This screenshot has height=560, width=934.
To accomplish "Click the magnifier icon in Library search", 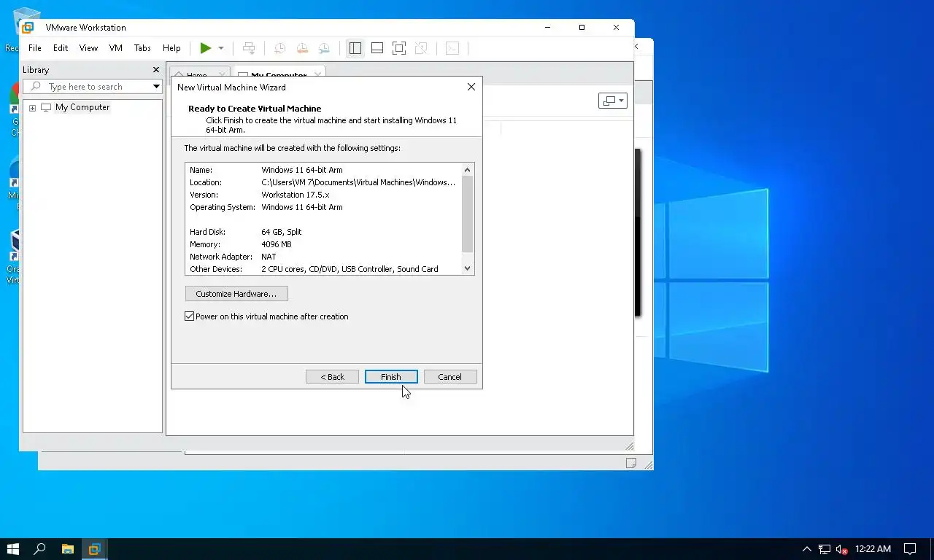I will click(x=36, y=86).
